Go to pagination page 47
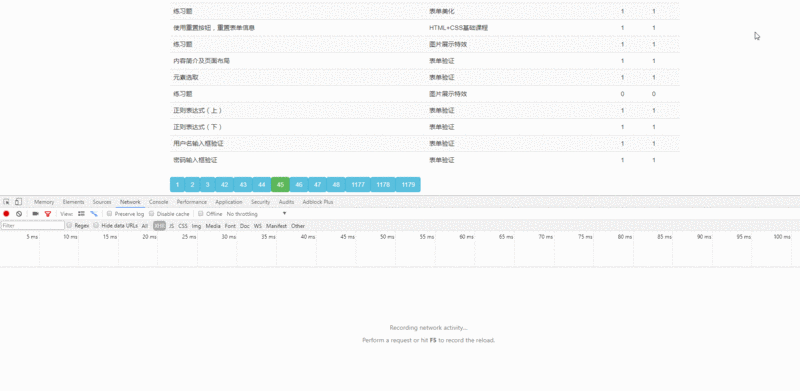 click(x=317, y=185)
